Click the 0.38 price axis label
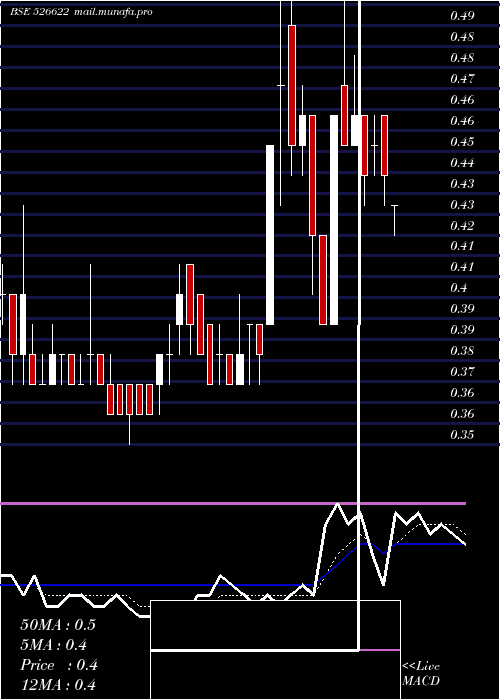 [462, 351]
